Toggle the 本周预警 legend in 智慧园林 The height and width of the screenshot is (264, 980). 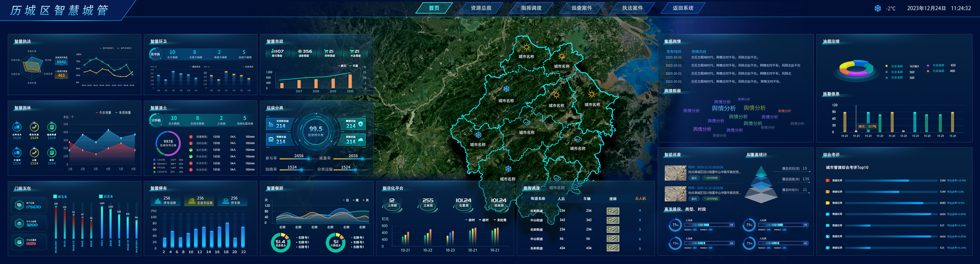(x=123, y=113)
